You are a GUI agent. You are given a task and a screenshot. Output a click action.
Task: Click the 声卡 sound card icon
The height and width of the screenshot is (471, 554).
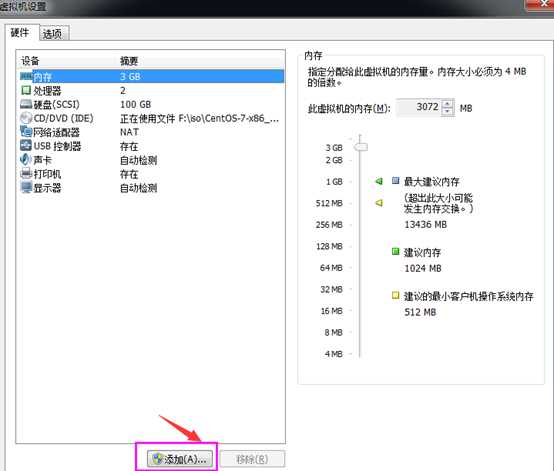click(x=25, y=159)
